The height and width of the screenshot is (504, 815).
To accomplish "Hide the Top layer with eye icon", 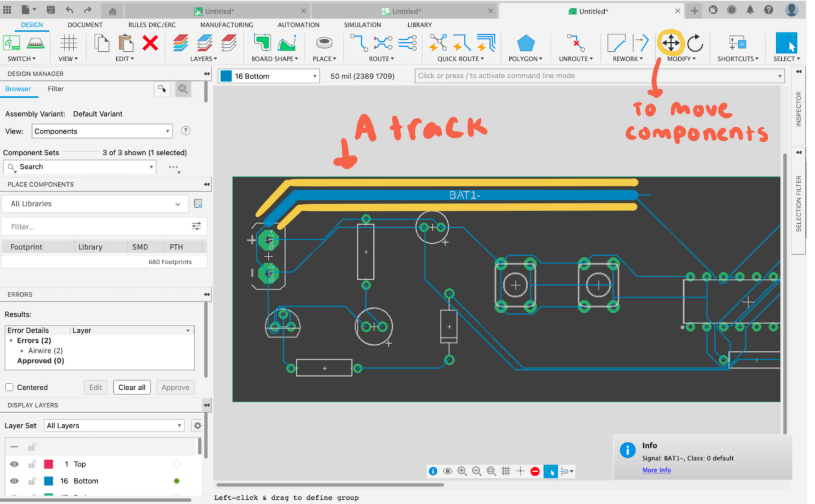I will tap(14, 464).
